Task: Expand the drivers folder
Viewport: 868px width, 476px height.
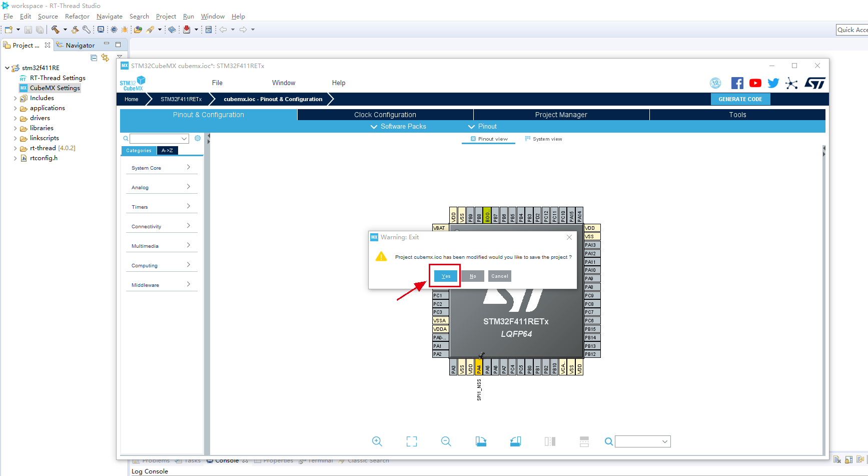Action: [x=15, y=118]
